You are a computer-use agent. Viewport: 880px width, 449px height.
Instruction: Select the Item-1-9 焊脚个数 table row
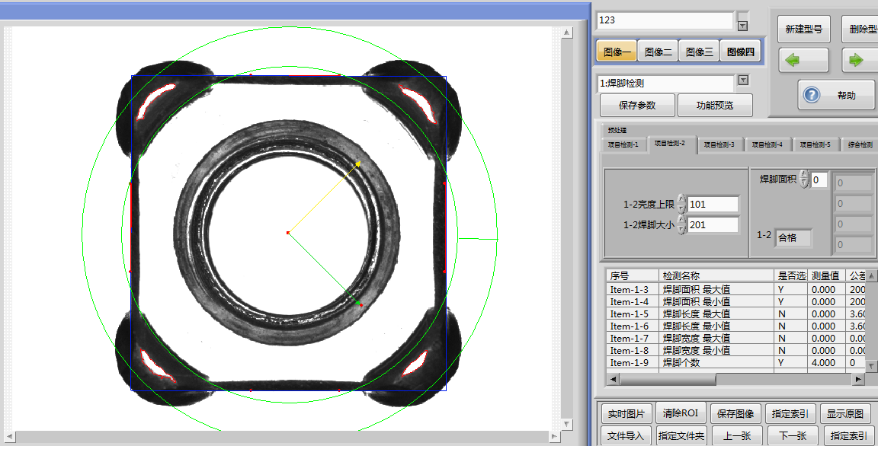click(x=700, y=363)
